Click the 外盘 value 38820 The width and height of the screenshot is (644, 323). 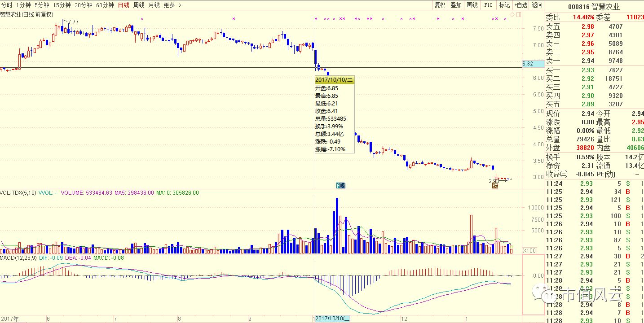coord(585,148)
